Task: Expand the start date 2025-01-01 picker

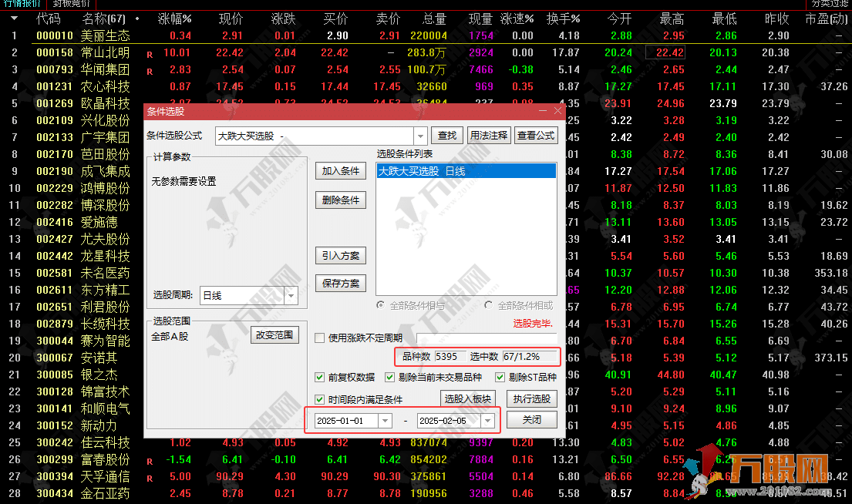Action: pyautogui.click(x=386, y=421)
